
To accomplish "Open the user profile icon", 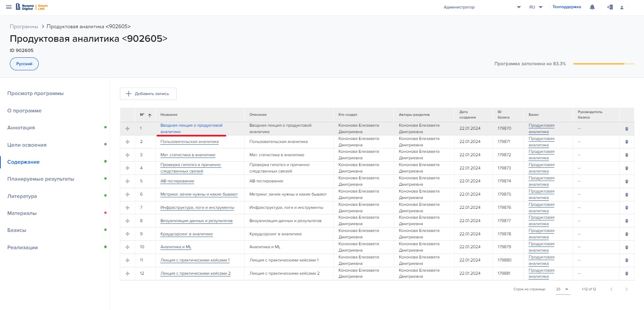I will pyautogui.click(x=622, y=7).
